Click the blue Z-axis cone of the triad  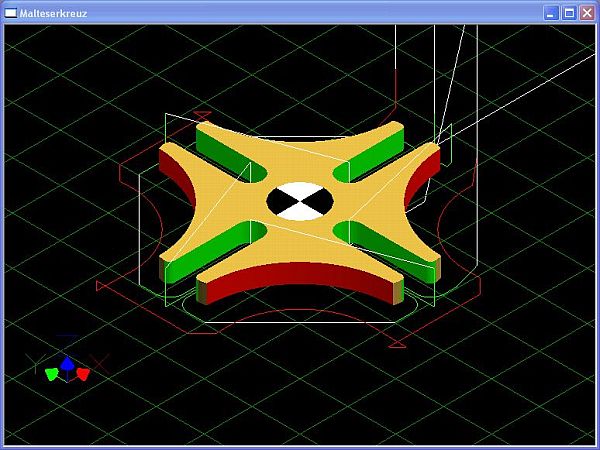coord(67,365)
